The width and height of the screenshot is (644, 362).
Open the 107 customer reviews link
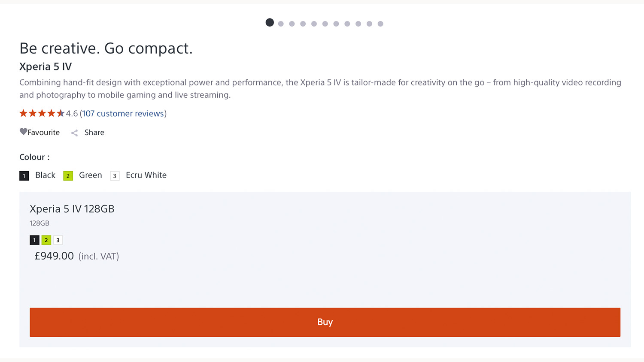(x=123, y=114)
